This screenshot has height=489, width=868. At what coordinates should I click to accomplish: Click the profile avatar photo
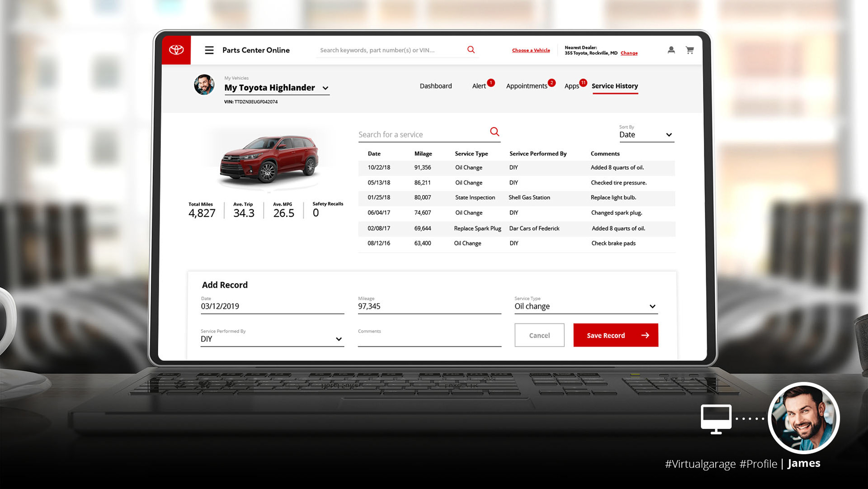(x=204, y=85)
